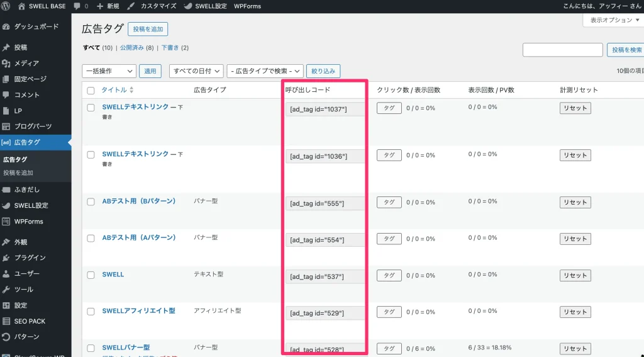Focus the ad tag search input field

(x=562, y=50)
